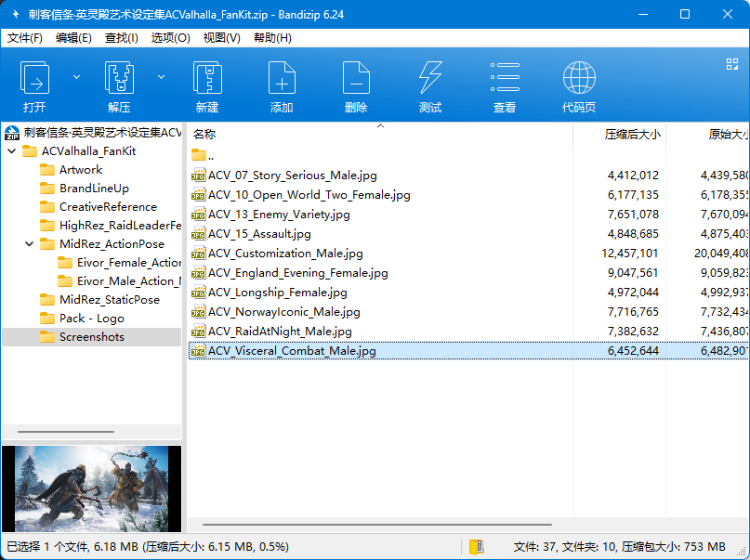The height and width of the screenshot is (560, 750).
Task: Click the horizontal scrollbar of the file list
Action: (x=377, y=525)
